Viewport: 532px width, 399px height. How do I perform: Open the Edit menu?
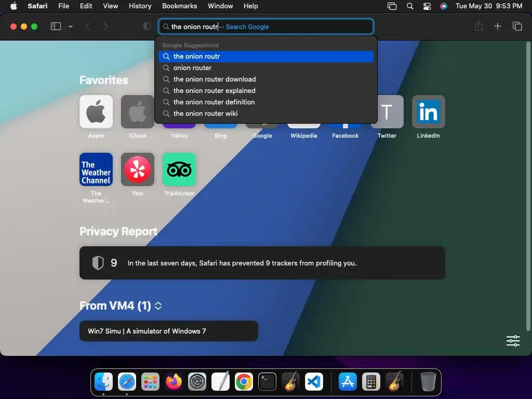(x=86, y=6)
